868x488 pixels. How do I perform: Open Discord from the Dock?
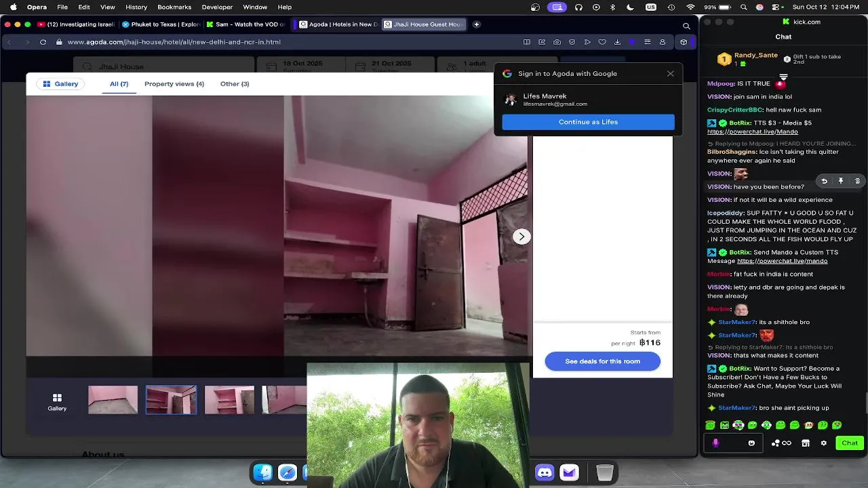(545, 472)
